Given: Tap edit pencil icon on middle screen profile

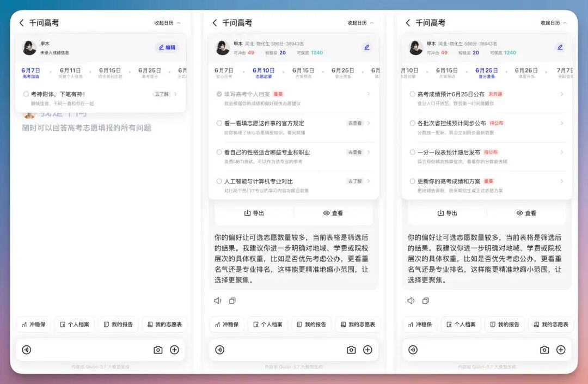Looking at the screenshot, I should pos(367,47).
